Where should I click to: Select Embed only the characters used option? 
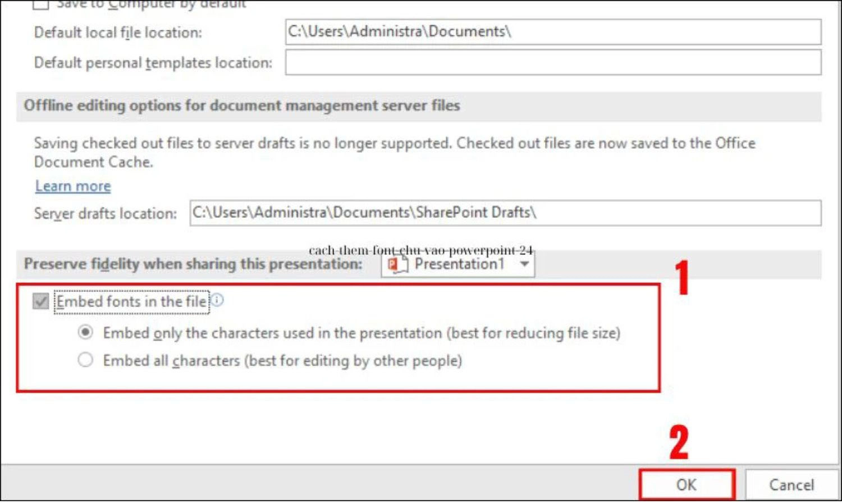click(x=85, y=332)
